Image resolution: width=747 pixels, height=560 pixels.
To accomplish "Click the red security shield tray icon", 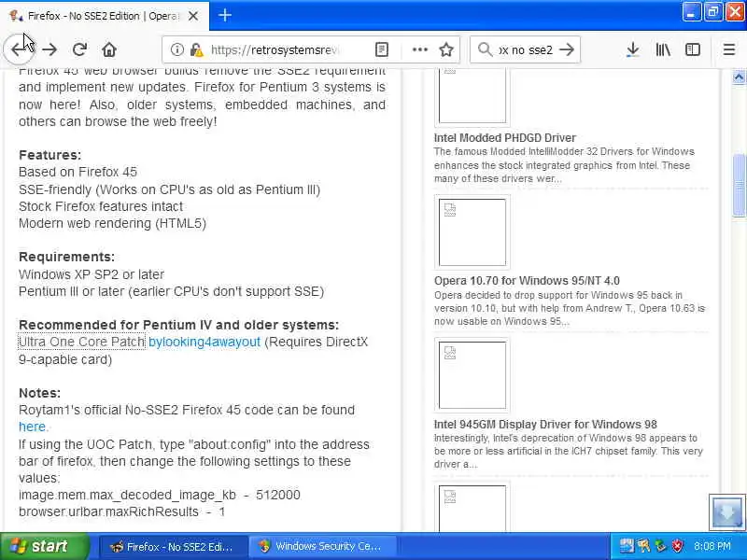I will coord(678,546).
